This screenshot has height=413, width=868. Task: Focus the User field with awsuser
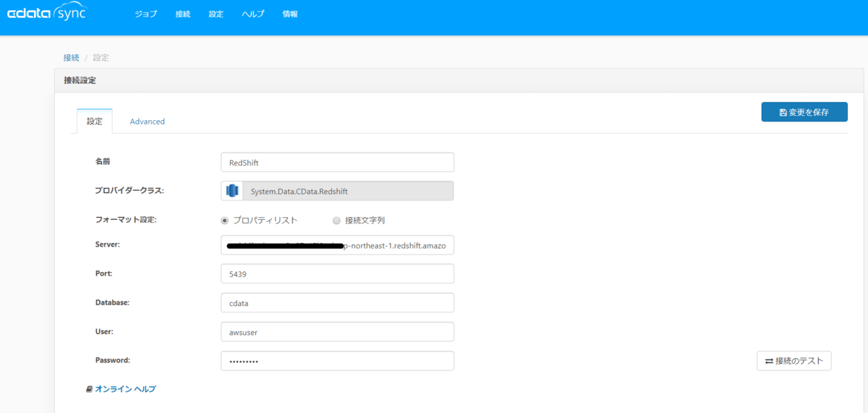click(337, 331)
